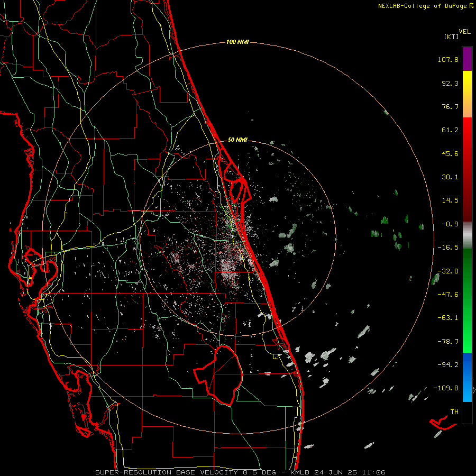
Task: Click the [KT] units label
Action: (451, 36)
